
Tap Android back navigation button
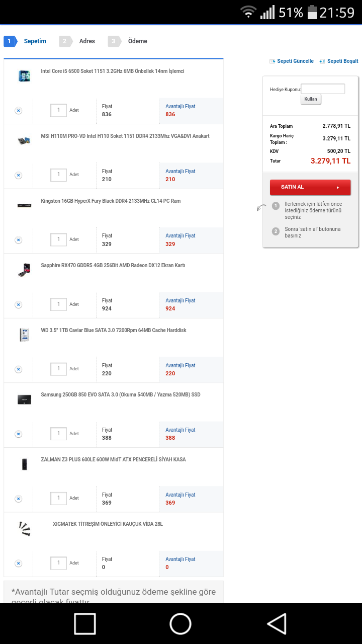pos(277,623)
